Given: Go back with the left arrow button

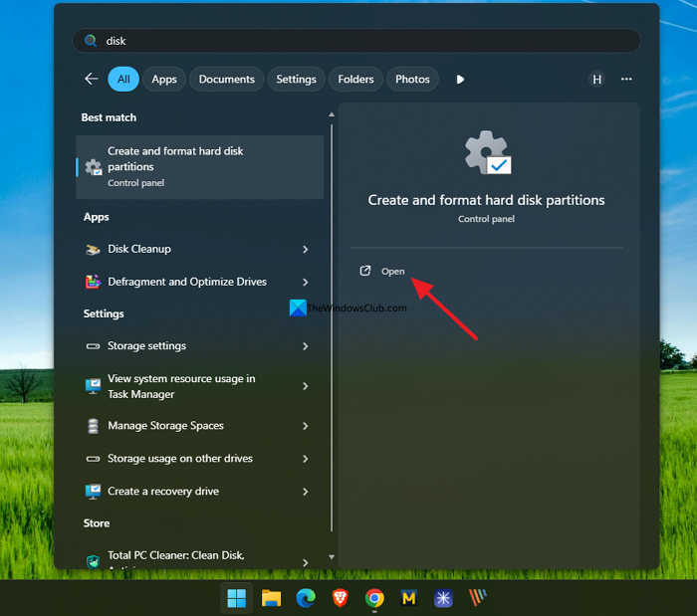Looking at the screenshot, I should click(x=92, y=79).
